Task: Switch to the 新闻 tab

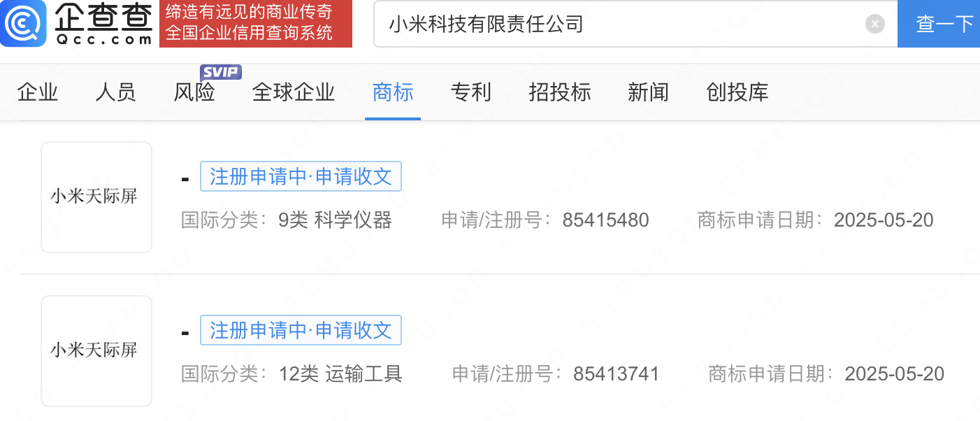Action: [x=649, y=92]
